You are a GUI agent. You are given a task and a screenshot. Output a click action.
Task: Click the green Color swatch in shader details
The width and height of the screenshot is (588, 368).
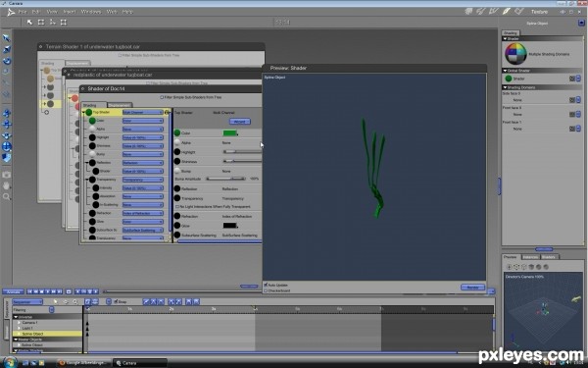click(x=230, y=132)
